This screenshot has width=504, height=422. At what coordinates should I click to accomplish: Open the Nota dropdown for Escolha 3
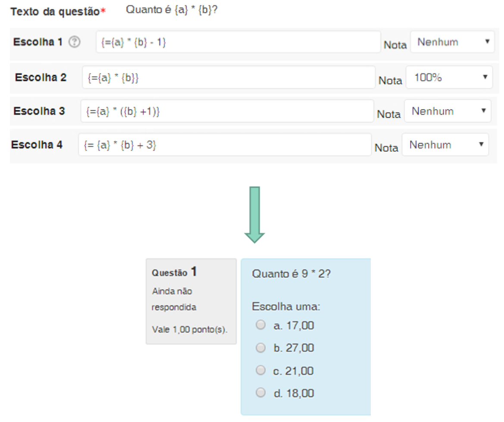coord(448,112)
